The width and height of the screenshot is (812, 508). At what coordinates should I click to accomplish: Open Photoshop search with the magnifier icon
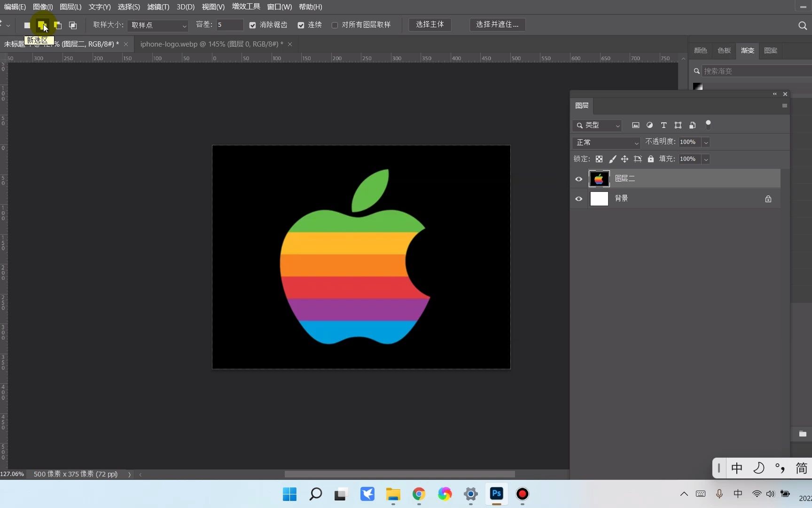(x=802, y=25)
